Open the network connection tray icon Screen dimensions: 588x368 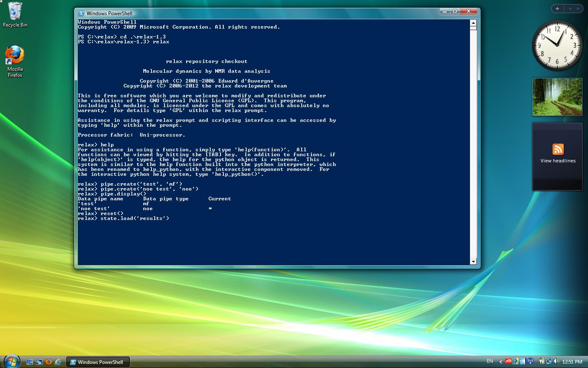tap(549, 361)
